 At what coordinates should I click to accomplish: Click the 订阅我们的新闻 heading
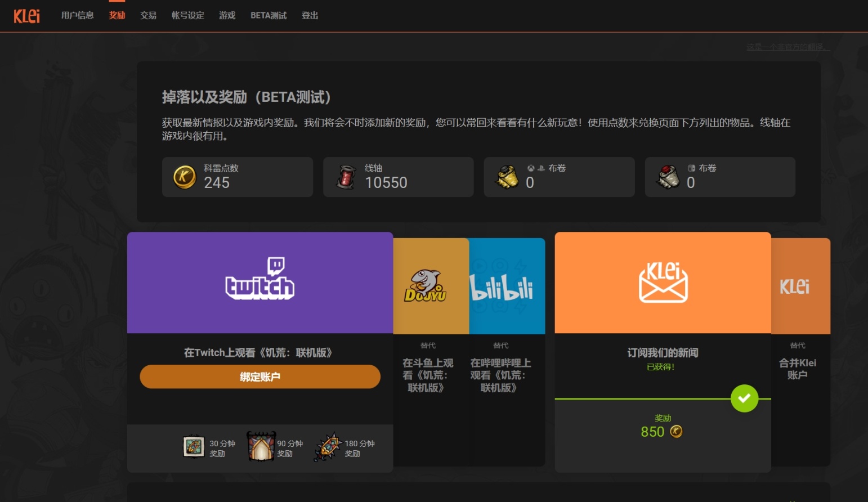coord(663,353)
